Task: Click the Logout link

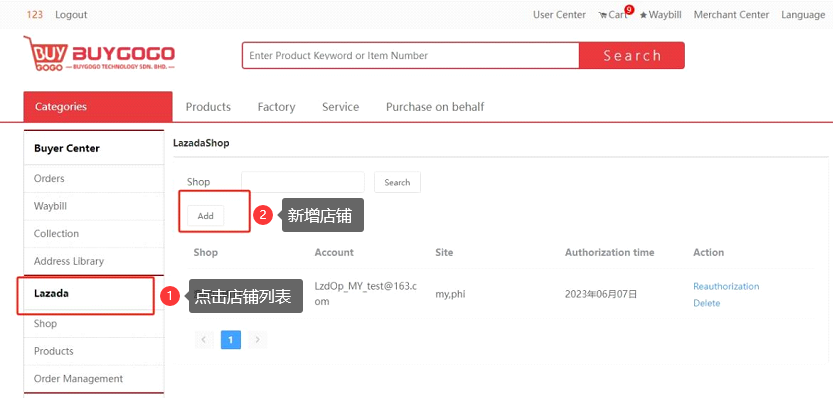Action: point(71,15)
